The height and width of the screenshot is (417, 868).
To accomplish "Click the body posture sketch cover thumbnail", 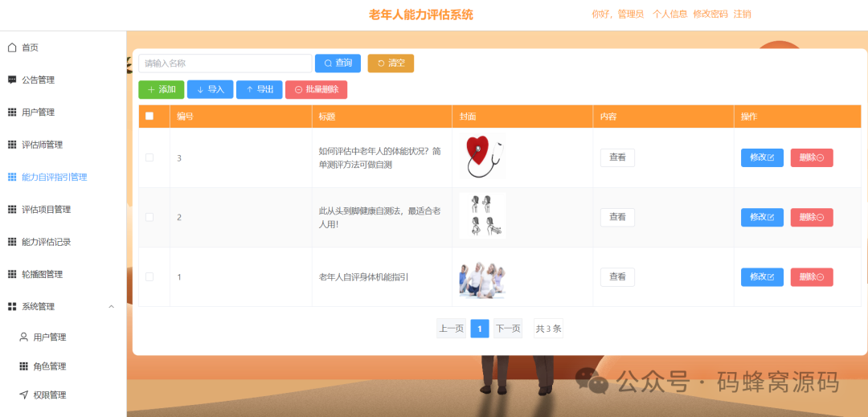I will point(483,215).
